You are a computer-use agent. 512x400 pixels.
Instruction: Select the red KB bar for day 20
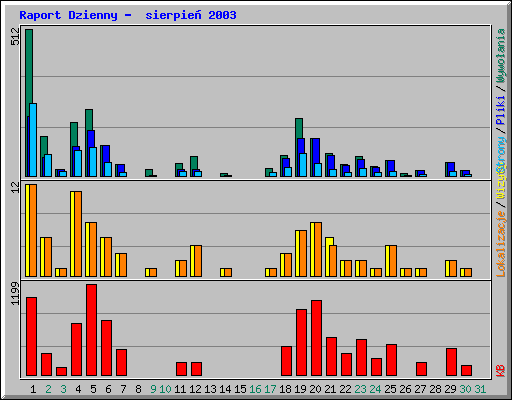[x=317, y=338]
